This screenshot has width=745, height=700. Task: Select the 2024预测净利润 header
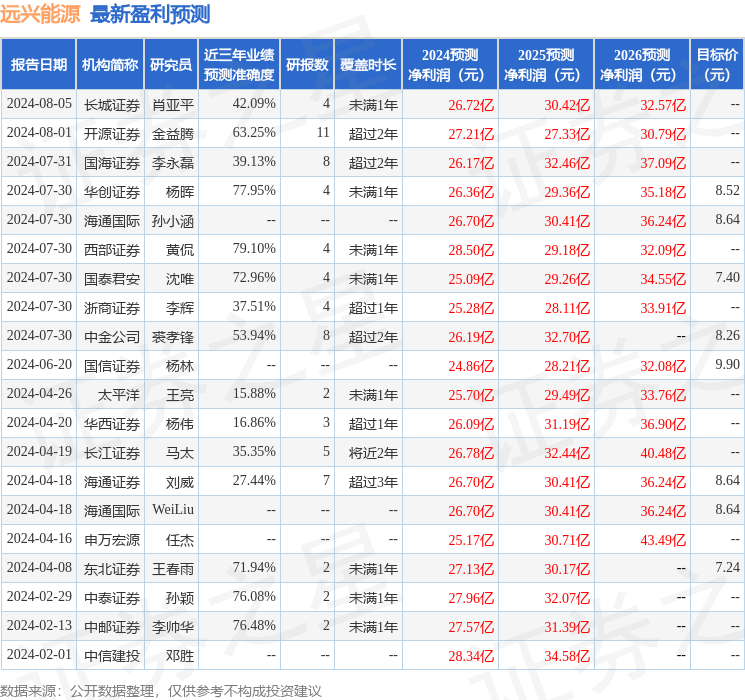pyautogui.click(x=449, y=65)
